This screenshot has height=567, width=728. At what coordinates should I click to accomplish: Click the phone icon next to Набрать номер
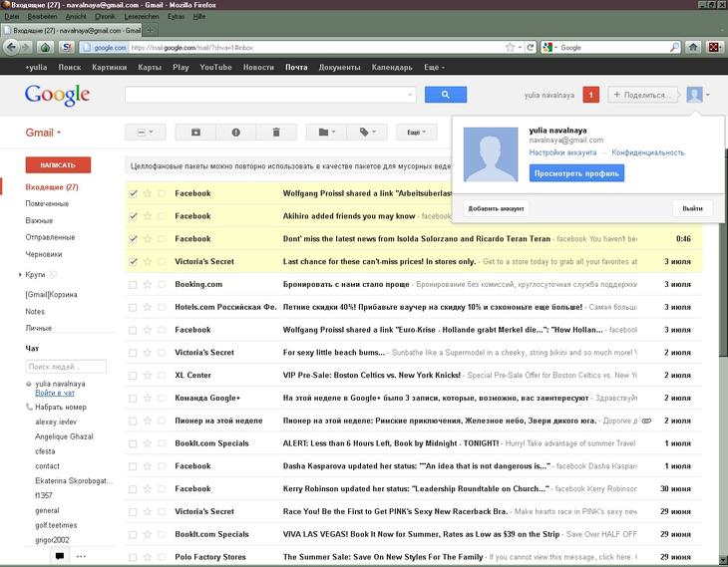point(29,407)
